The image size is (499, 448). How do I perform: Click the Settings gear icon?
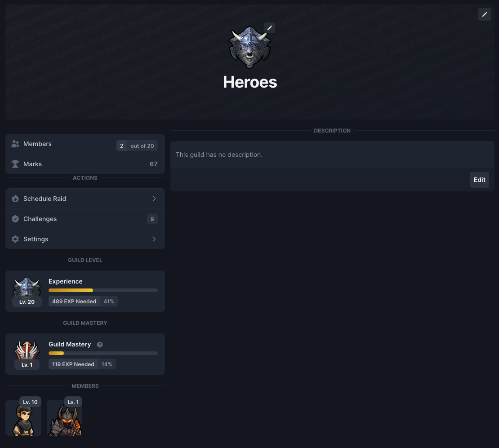(x=15, y=239)
